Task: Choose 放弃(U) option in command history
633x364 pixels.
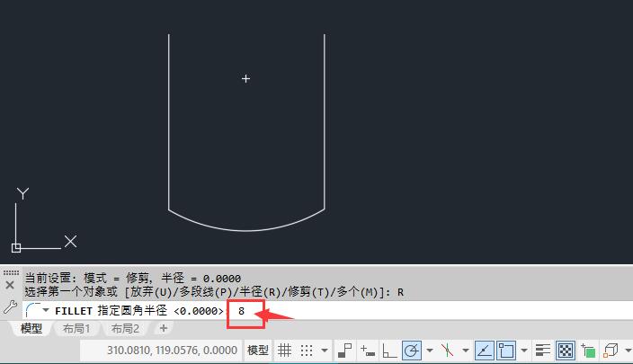Action: tap(152, 292)
